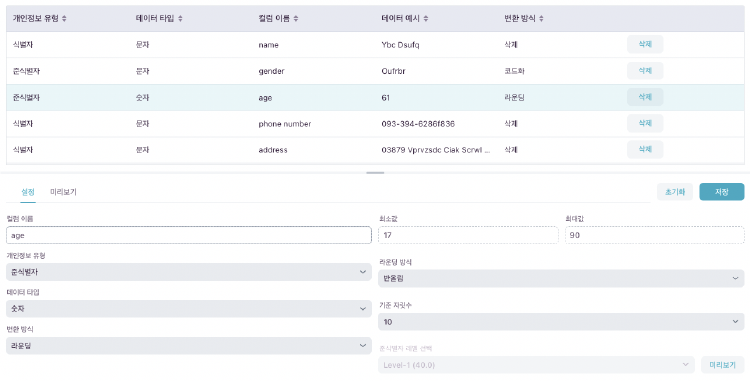The image size is (751, 382).
Task: Expand the 라운딩 방식 dropdown
Action: 561,278
